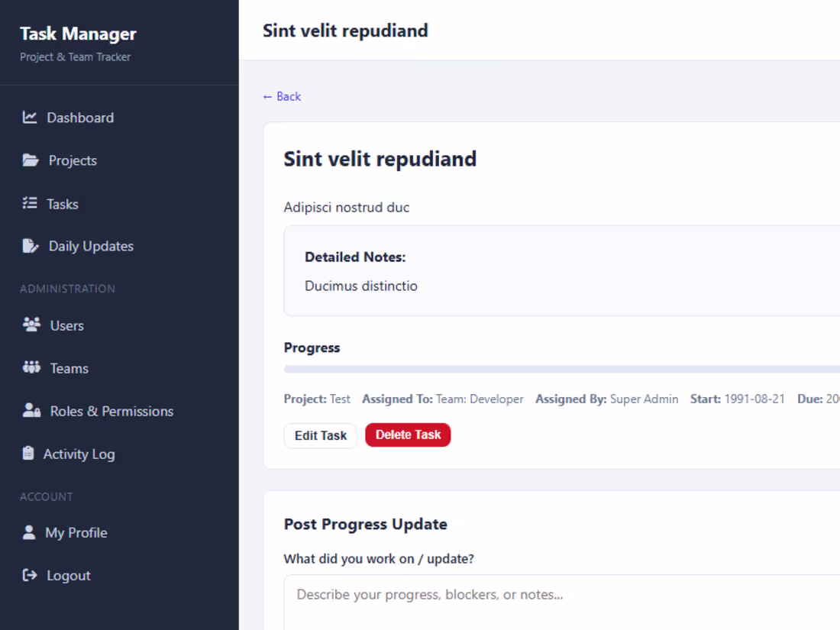840x630 pixels.
Task: Click the My Profile person icon
Action: click(x=29, y=532)
